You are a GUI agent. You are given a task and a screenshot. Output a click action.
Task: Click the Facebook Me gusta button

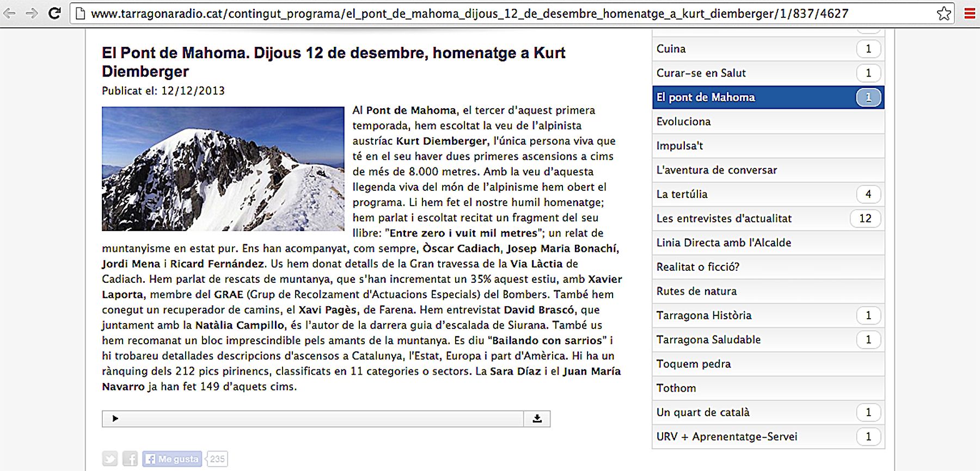(x=172, y=459)
